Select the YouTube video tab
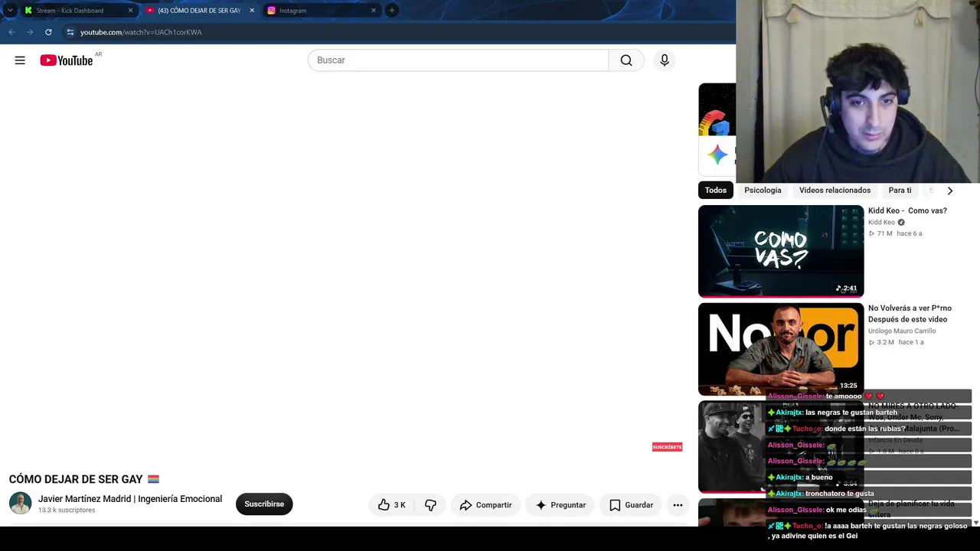The height and width of the screenshot is (551, 980). (x=201, y=11)
